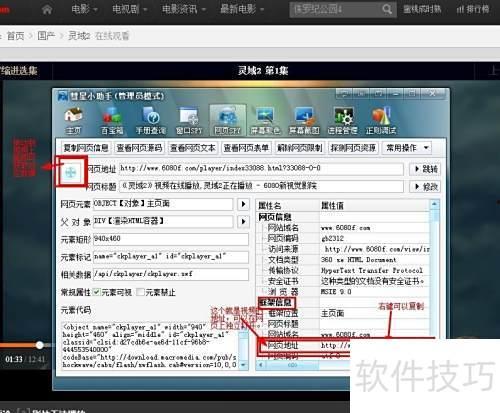
Task: Open the 主页 home icon in the assistant toolbar
Action: (73, 121)
